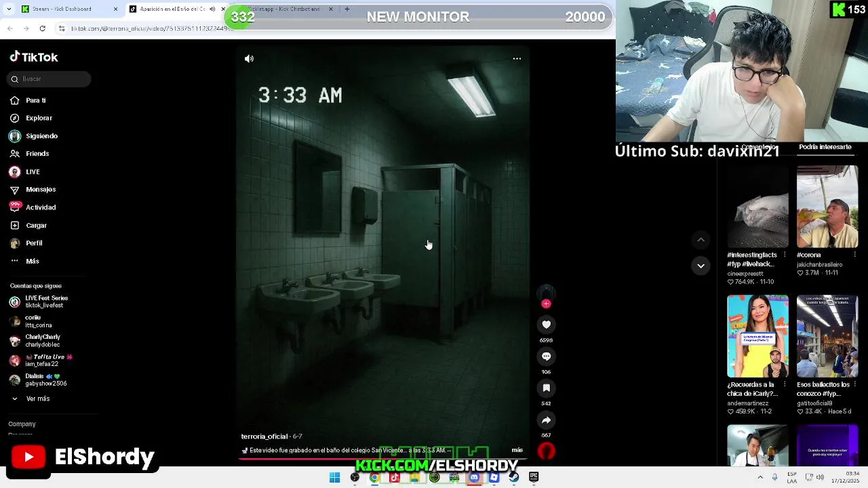The width and height of the screenshot is (868, 488).
Task: Share the video with arrow icon
Action: point(546,420)
